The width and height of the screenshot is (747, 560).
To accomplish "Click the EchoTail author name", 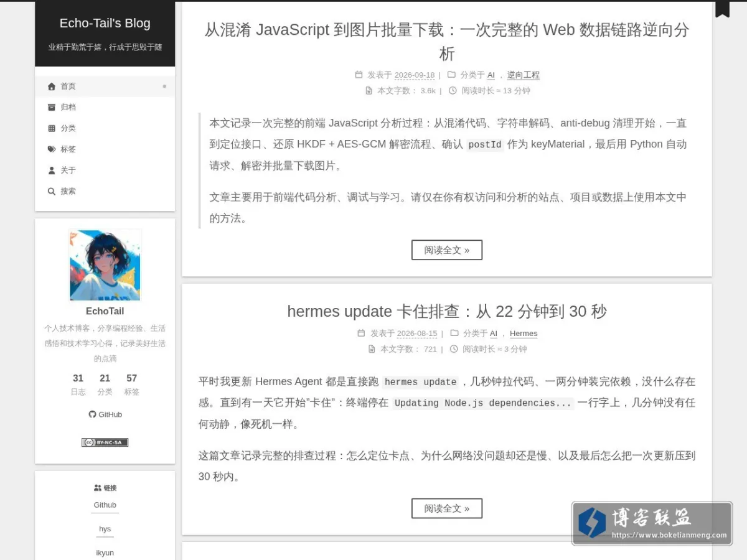I will click(105, 311).
